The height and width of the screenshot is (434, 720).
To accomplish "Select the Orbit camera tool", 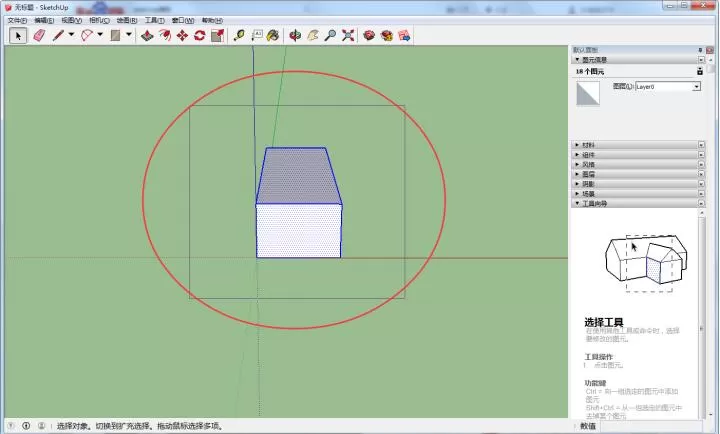I will coord(295,35).
